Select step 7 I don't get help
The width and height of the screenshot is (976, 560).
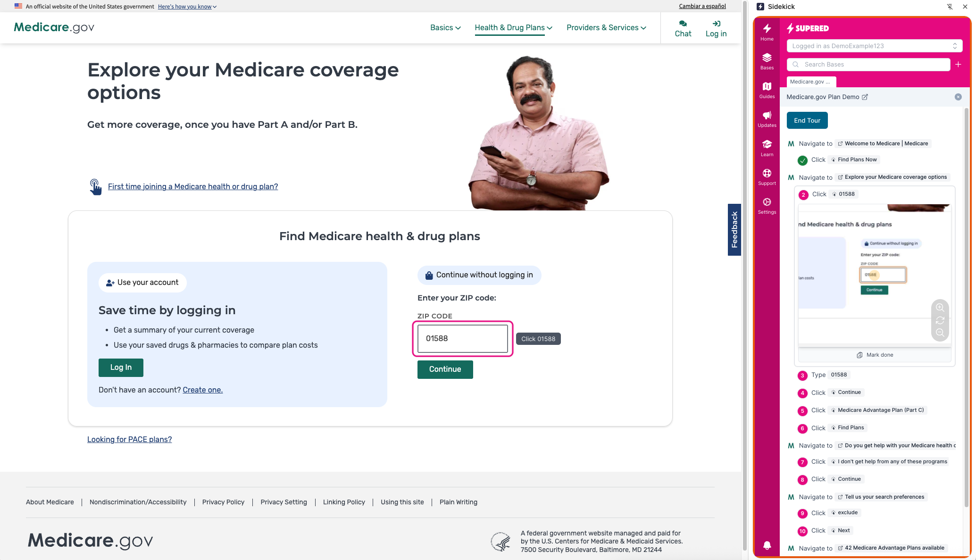(874, 462)
